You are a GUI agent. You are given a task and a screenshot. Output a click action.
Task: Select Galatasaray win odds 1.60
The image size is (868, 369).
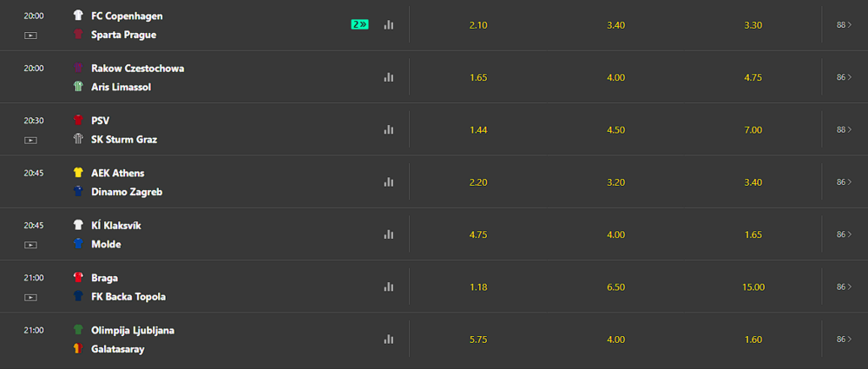pyautogui.click(x=753, y=339)
